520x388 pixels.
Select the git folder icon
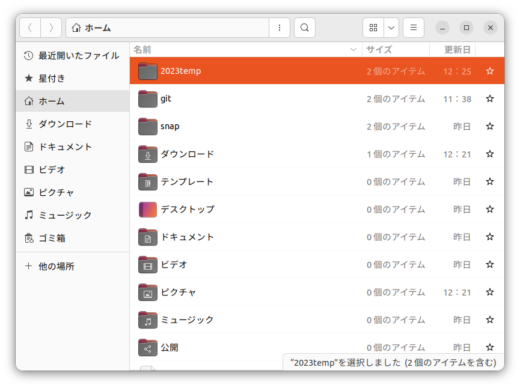pos(148,98)
